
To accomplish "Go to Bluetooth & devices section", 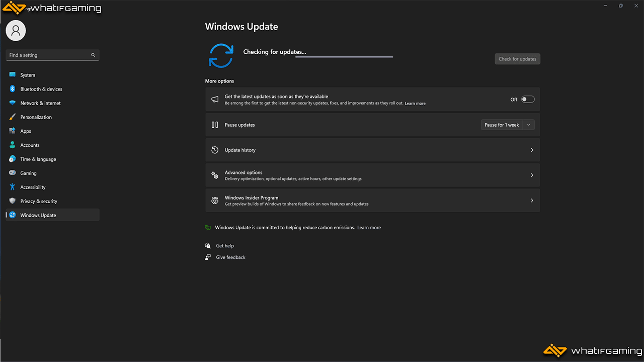I will coord(52,89).
